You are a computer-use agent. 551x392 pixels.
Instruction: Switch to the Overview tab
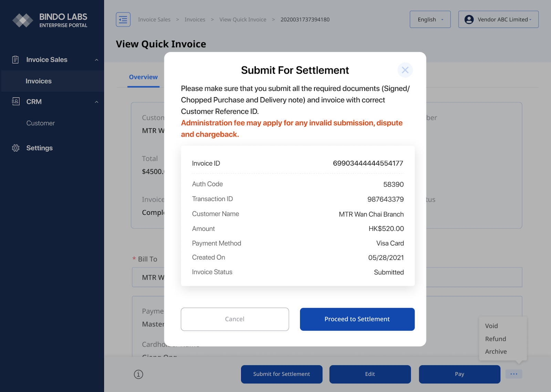coord(143,77)
